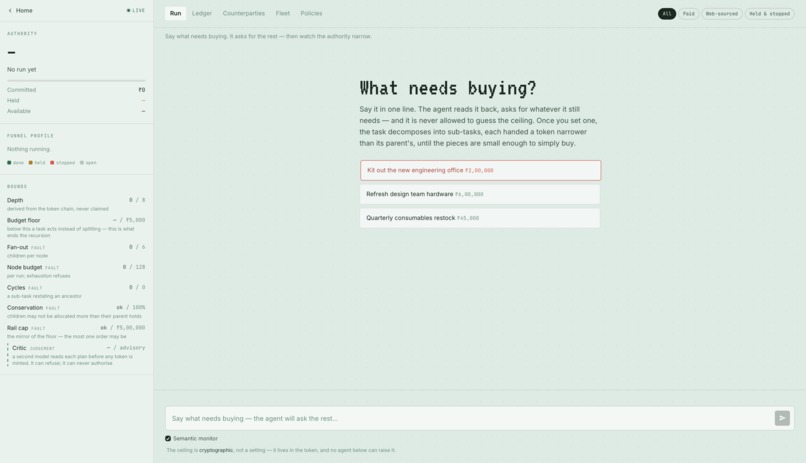Click the Node budget bound
806x463 pixels.
pyautogui.click(x=76, y=271)
